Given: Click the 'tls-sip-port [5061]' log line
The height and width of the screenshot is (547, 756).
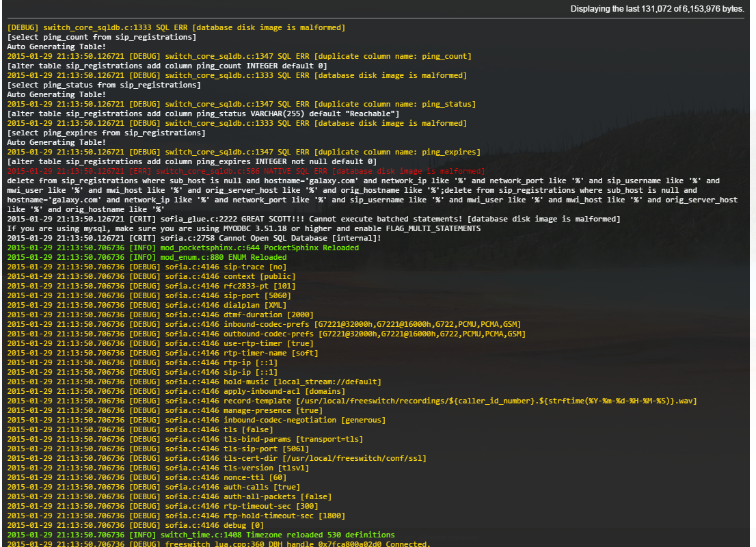Looking at the screenshot, I should click(x=158, y=449).
